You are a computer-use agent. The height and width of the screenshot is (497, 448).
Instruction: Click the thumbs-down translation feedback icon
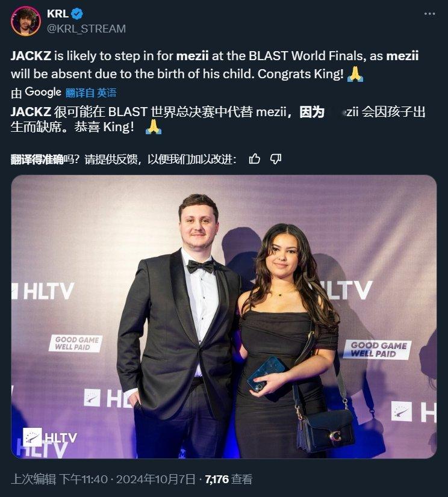click(x=275, y=159)
